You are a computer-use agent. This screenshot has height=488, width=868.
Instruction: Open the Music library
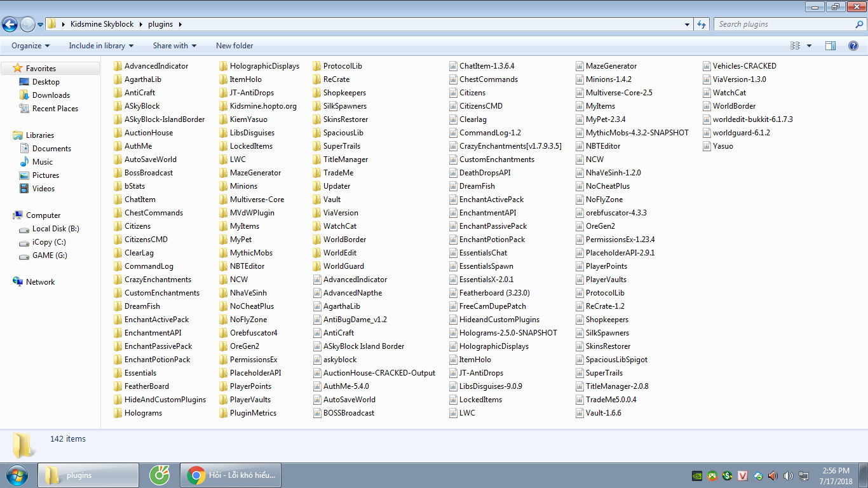click(x=43, y=162)
